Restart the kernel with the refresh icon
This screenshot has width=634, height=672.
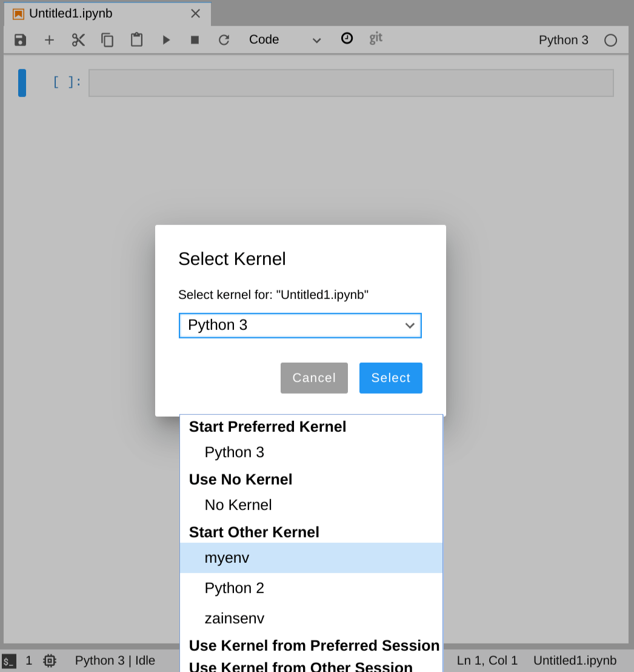coord(224,39)
